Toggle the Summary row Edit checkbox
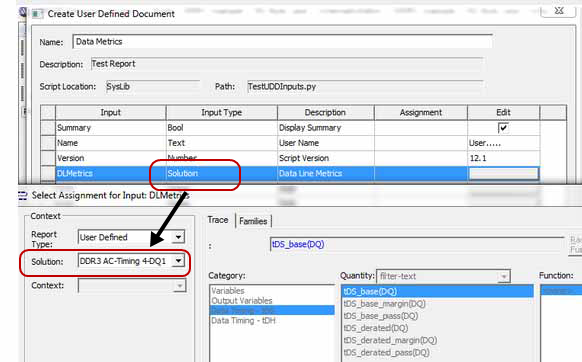Viewport: 582px width, 362px height. (503, 128)
